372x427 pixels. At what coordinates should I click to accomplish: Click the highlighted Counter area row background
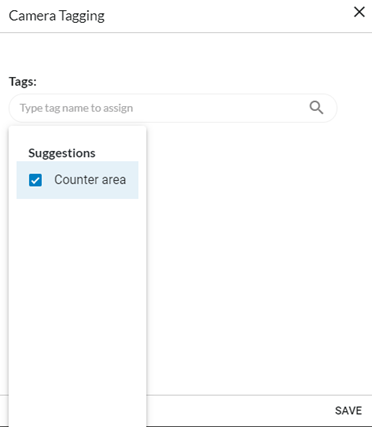tap(77, 180)
